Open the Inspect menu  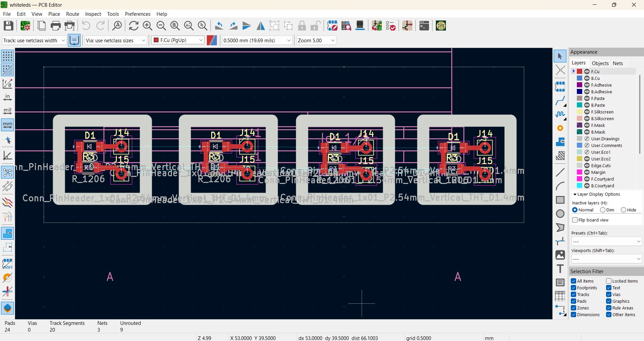[93, 14]
